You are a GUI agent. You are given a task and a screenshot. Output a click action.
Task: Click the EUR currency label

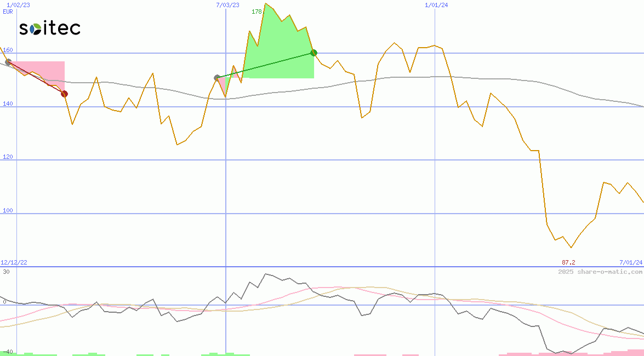[x=7, y=12]
